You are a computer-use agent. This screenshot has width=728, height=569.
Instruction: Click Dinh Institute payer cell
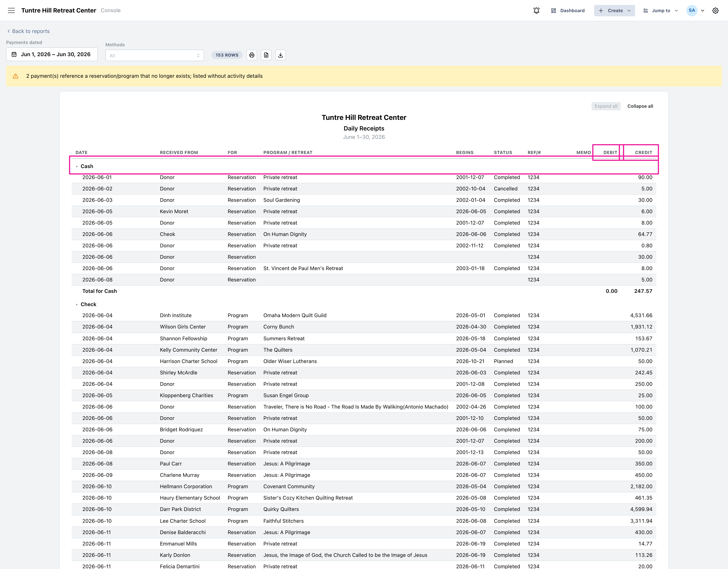coord(176,316)
